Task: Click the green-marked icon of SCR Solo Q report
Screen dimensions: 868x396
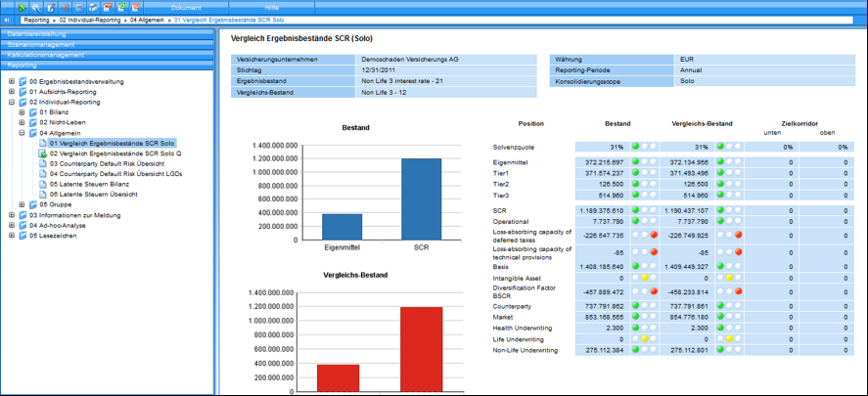Action: [43, 154]
